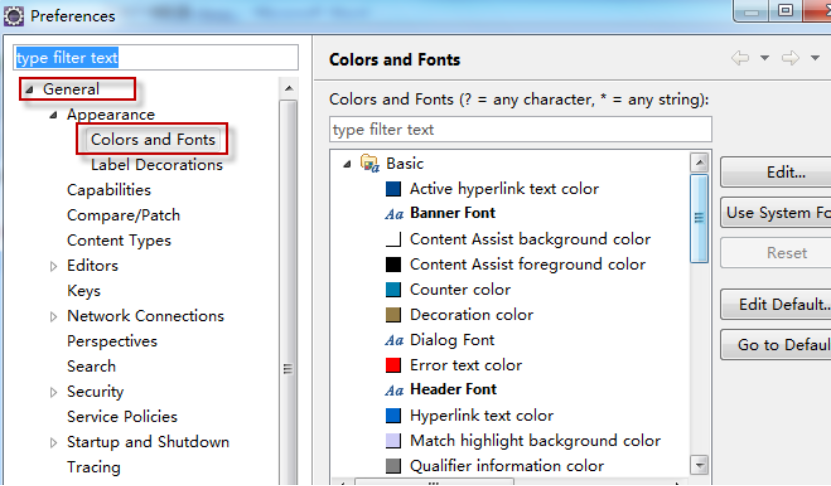Click the preferences tree filter text field
831x486 pixels.
click(156, 57)
